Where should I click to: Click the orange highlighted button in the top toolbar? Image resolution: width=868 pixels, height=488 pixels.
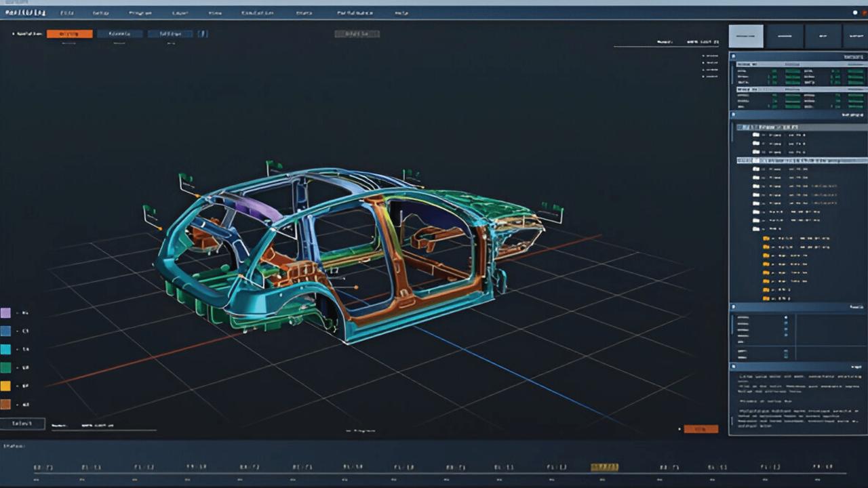coord(69,33)
